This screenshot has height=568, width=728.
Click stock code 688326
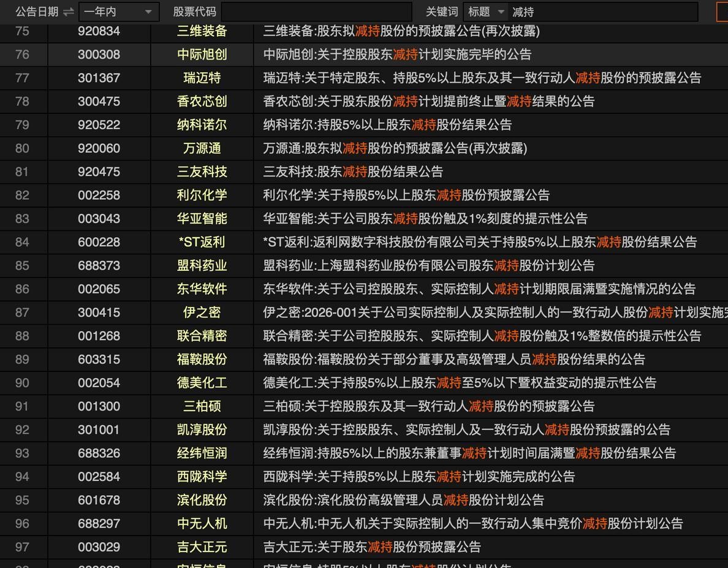(x=99, y=453)
